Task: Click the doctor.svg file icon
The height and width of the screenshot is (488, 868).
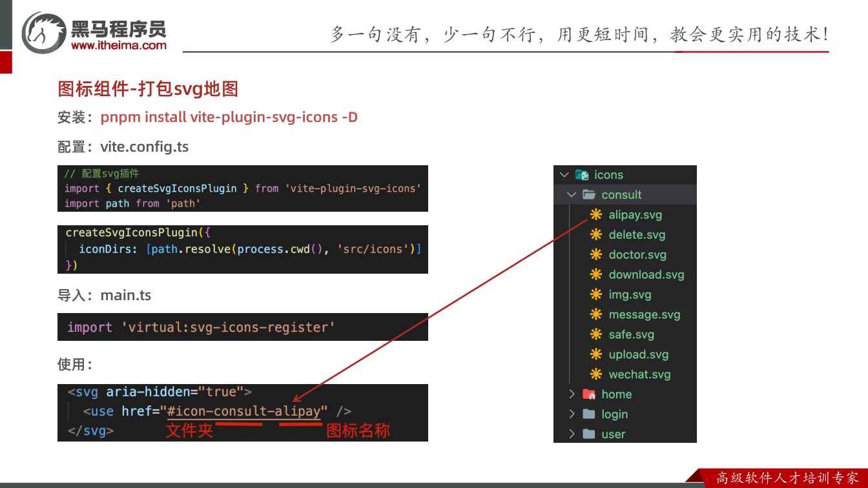Action: coord(596,255)
